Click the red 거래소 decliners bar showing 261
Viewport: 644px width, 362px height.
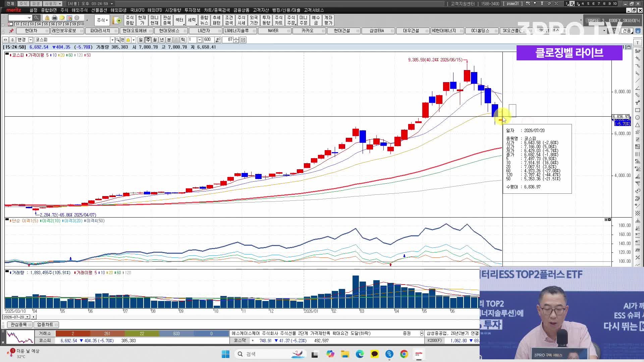pos(107,334)
